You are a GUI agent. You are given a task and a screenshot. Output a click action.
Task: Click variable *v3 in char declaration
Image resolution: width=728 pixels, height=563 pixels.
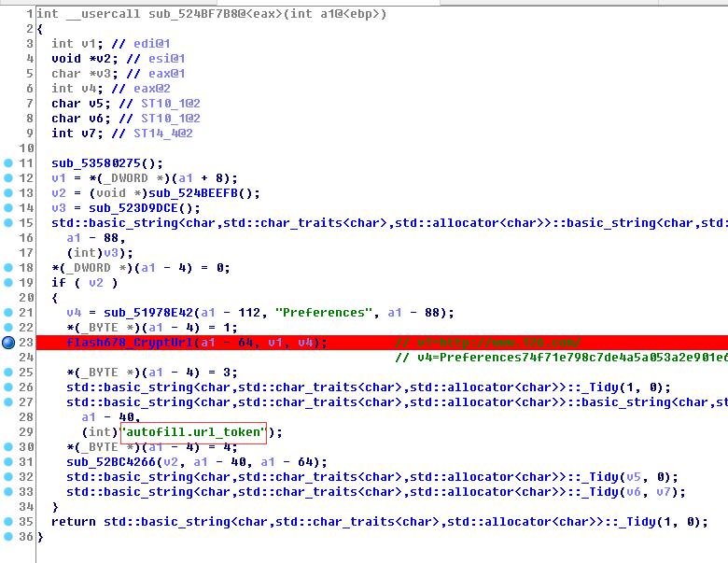click(100, 74)
